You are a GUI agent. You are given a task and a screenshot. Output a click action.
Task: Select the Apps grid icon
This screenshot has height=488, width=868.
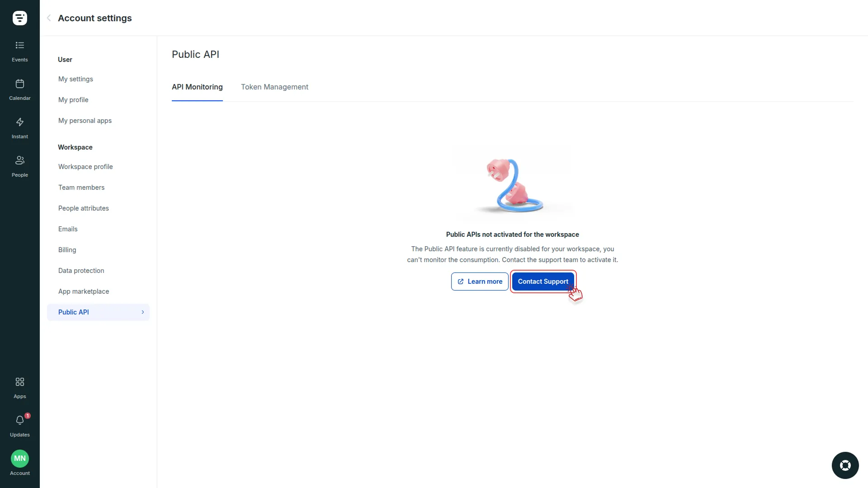(x=19, y=387)
